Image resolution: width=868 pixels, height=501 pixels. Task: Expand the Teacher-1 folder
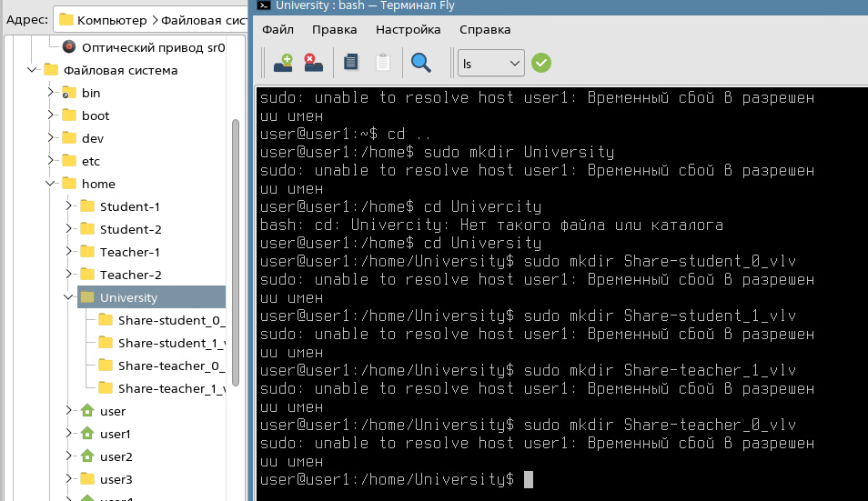(x=68, y=252)
